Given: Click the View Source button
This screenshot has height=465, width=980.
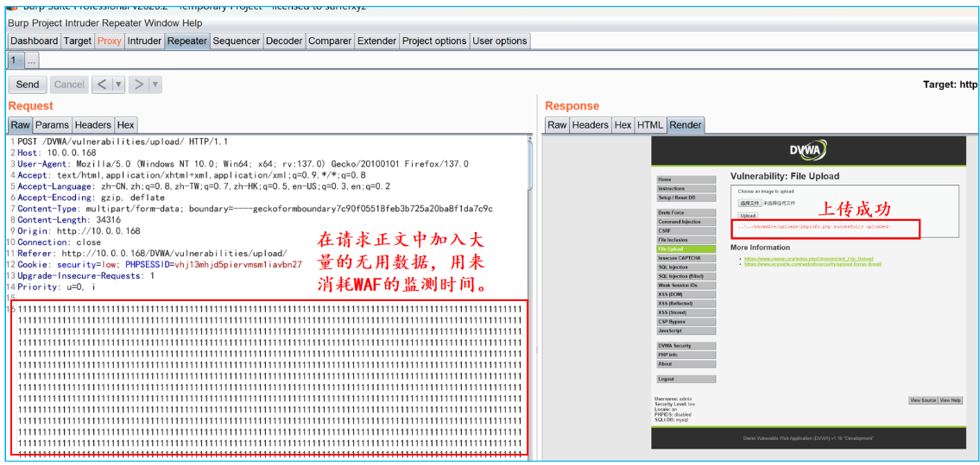Looking at the screenshot, I should (922, 400).
